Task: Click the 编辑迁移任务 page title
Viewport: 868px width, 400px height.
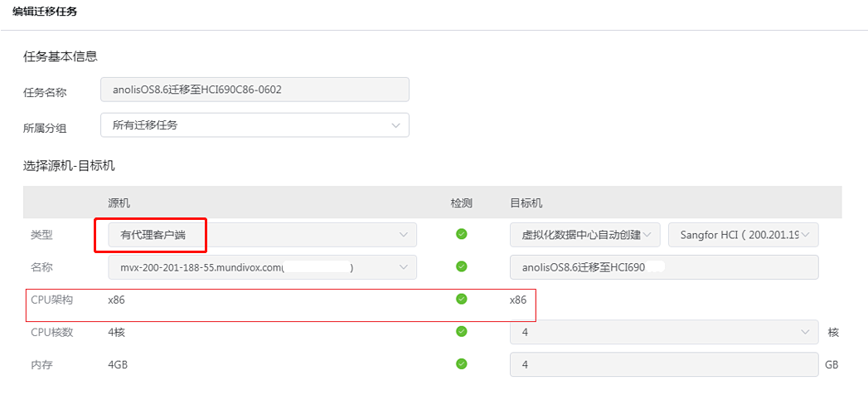Action: tap(45, 12)
